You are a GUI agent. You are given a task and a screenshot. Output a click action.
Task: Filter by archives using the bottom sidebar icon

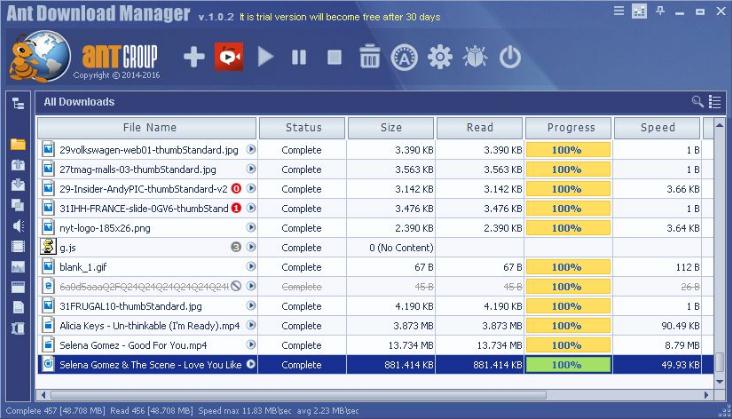coord(18,328)
